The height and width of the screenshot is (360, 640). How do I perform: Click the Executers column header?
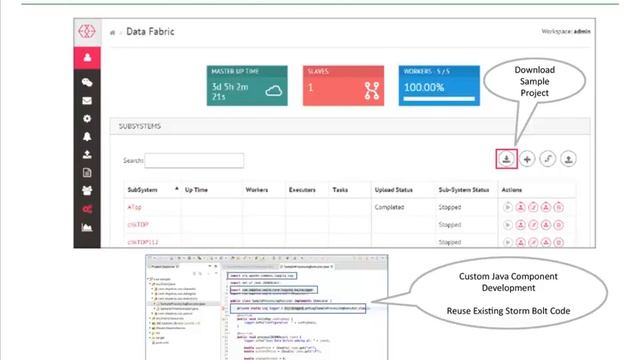point(302,190)
